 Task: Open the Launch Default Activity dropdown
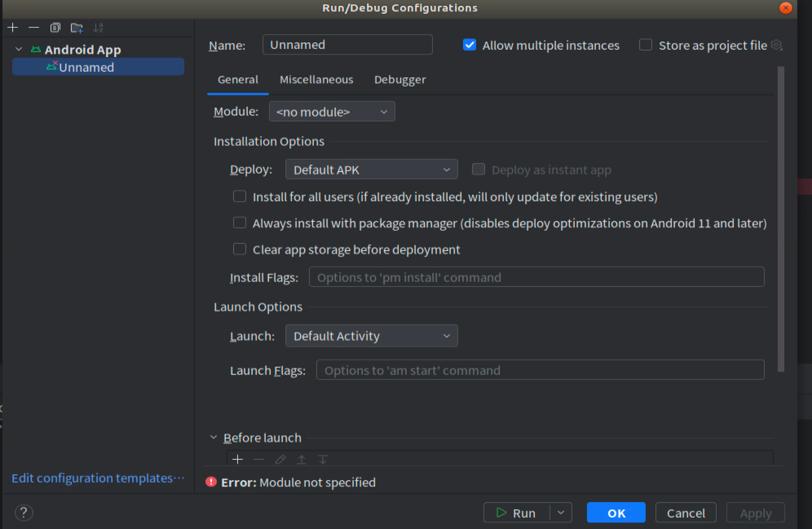tap(371, 336)
